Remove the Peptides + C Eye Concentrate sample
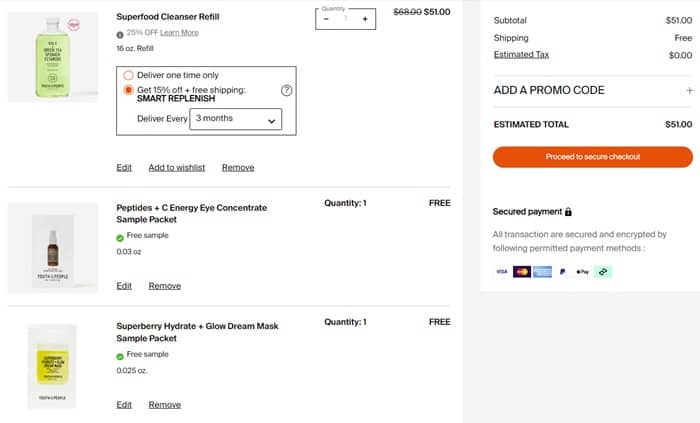 click(x=165, y=286)
